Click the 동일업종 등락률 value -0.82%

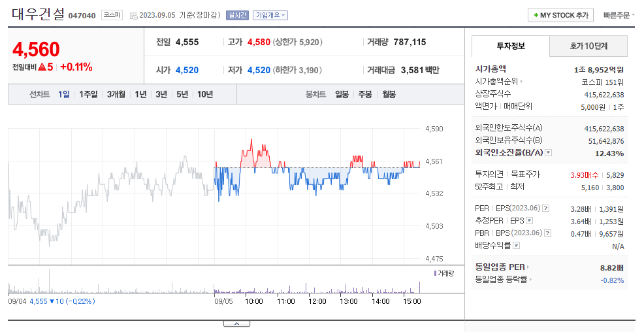613,280
